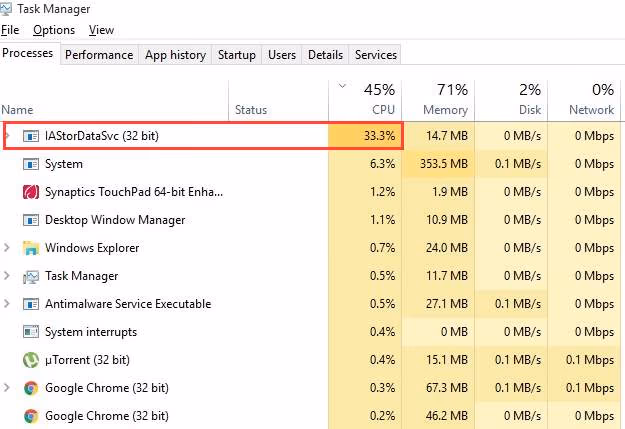
Task: Click the Desktop Window Manager icon
Action: (31, 220)
